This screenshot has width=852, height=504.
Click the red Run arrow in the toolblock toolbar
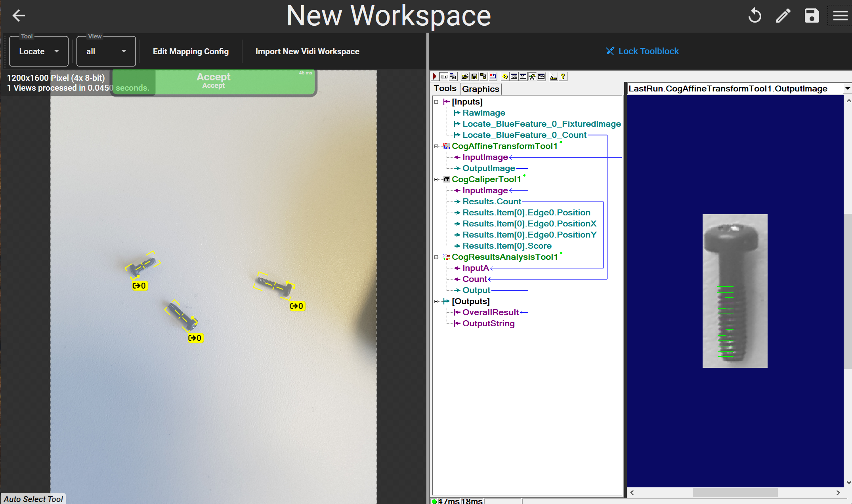coord(435,76)
